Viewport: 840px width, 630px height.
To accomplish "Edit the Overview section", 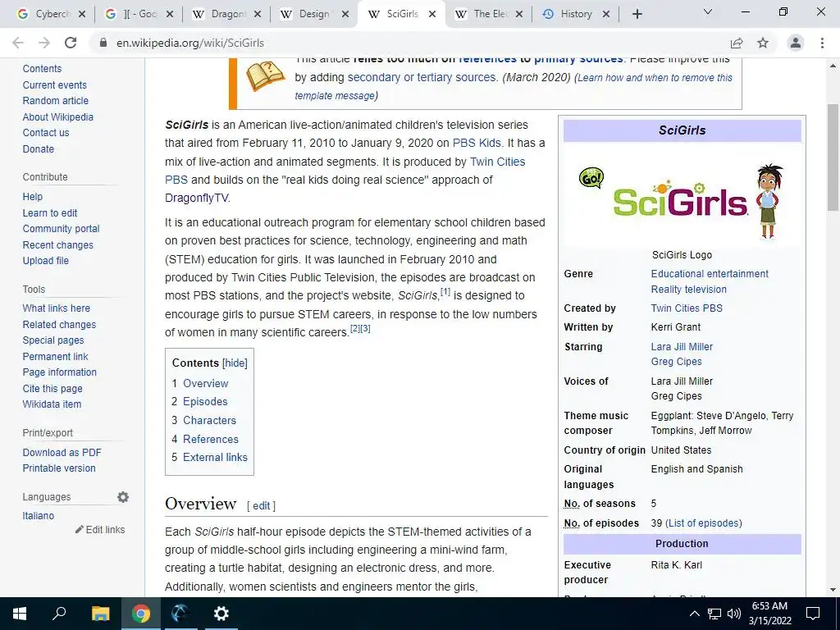I will click(262, 505).
